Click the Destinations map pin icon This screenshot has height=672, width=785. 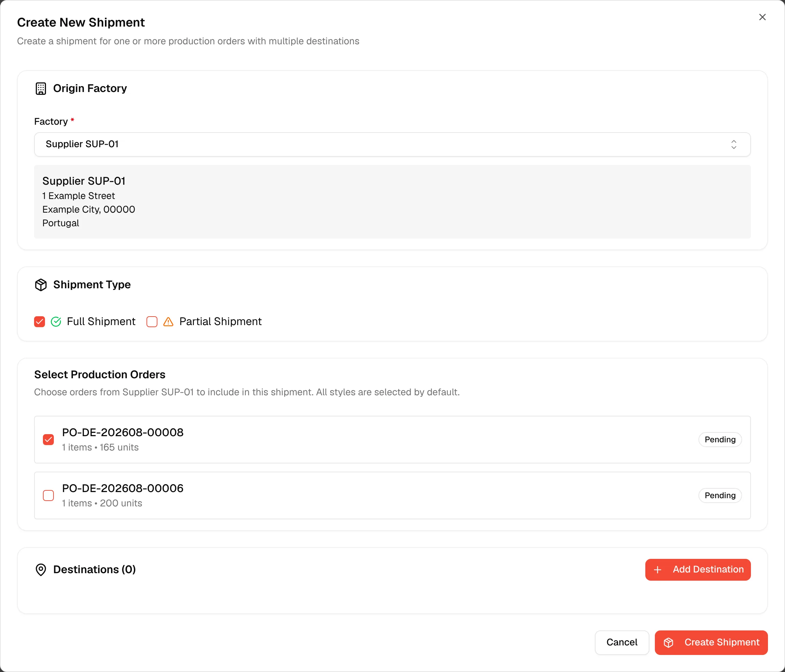click(41, 570)
